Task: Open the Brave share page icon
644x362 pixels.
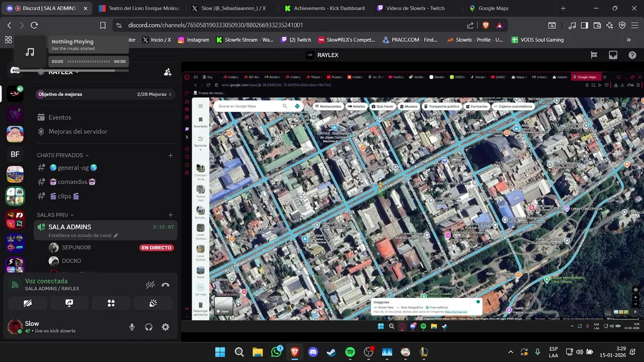Action: click(x=470, y=25)
